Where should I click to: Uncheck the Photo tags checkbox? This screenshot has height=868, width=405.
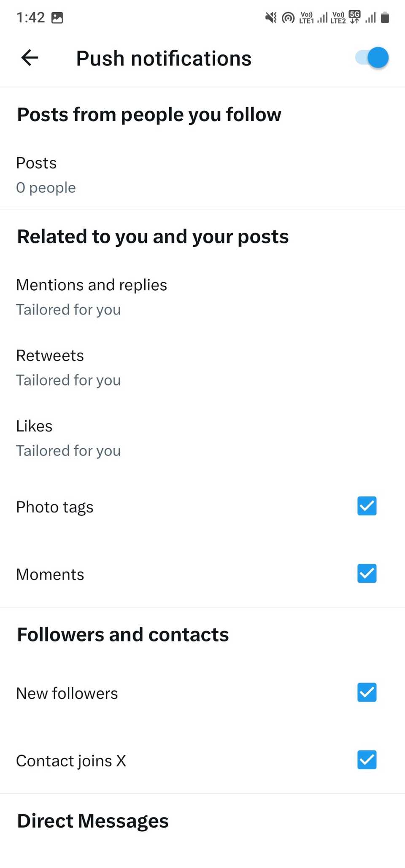tap(366, 506)
